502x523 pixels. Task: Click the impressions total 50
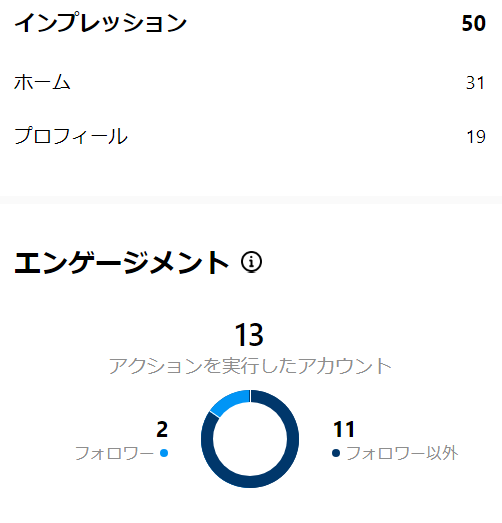pyautogui.click(x=474, y=23)
